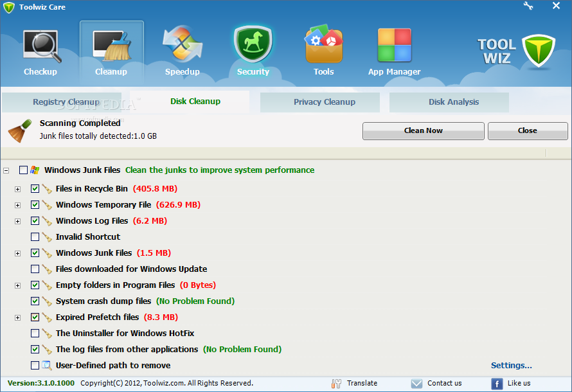Click the broom icon for Files in Recycle Bin
Image resolution: width=572 pixels, height=392 pixels.
tap(47, 189)
